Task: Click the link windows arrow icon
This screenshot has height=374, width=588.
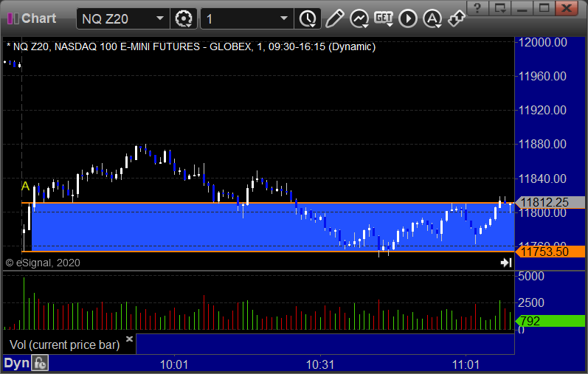Action: [457, 18]
